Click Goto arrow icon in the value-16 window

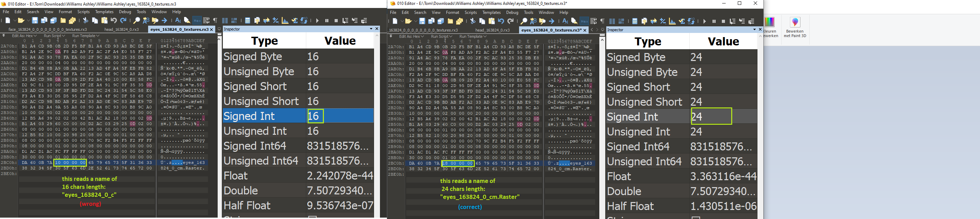165,20
